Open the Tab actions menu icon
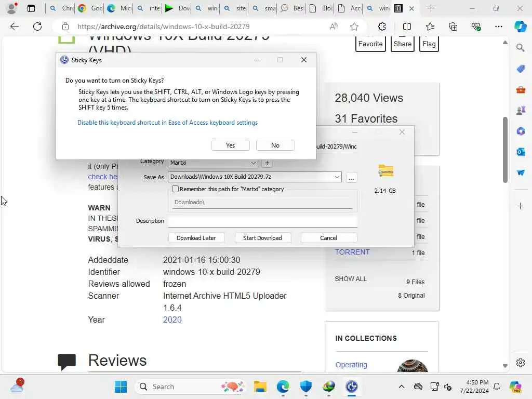532x399 pixels. click(x=31, y=8)
